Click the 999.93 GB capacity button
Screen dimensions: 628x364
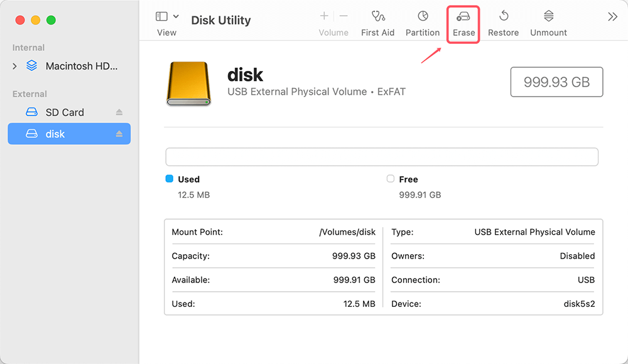[556, 82]
